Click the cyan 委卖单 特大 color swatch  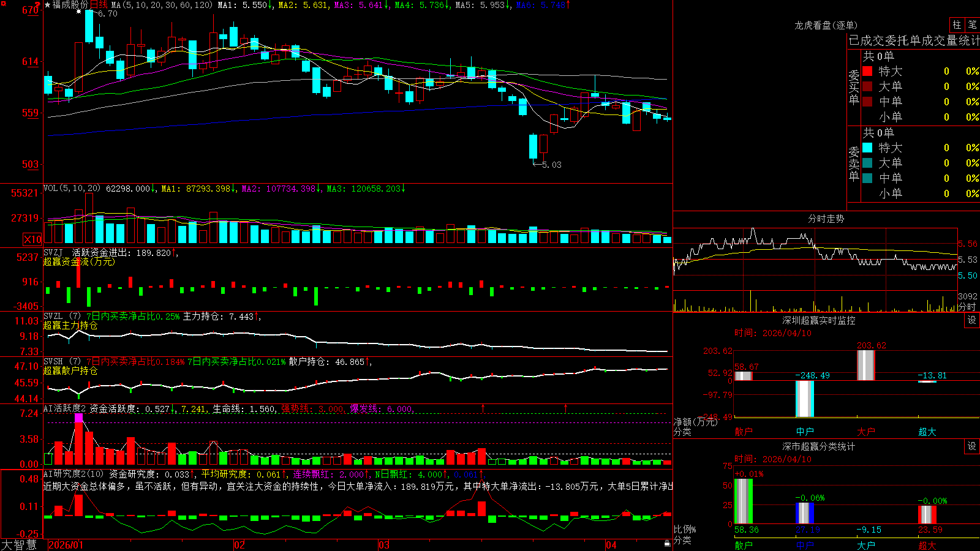tap(867, 148)
